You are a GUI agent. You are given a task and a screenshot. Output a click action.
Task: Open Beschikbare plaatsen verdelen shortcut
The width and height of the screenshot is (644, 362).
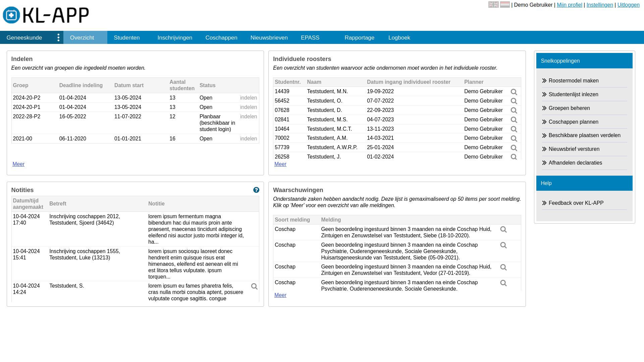585,135
